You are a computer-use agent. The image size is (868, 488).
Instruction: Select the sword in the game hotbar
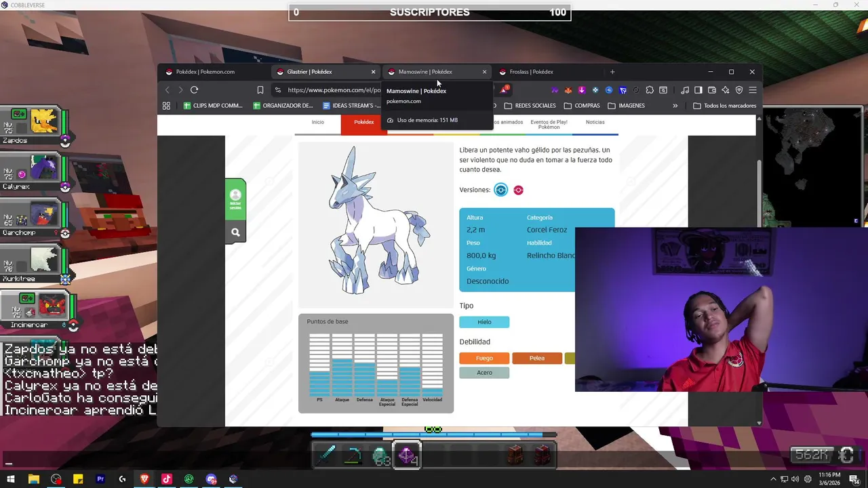pos(326,455)
